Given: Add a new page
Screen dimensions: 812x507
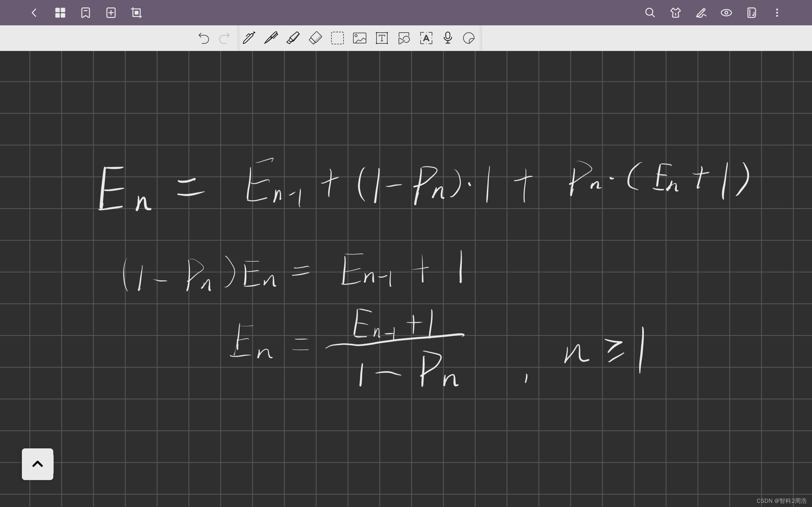Looking at the screenshot, I should coord(111,13).
